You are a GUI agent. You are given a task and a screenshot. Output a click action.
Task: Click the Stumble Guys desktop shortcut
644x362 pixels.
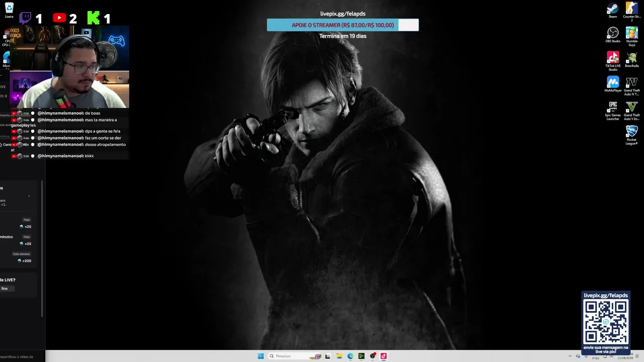(x=632, y=37)
